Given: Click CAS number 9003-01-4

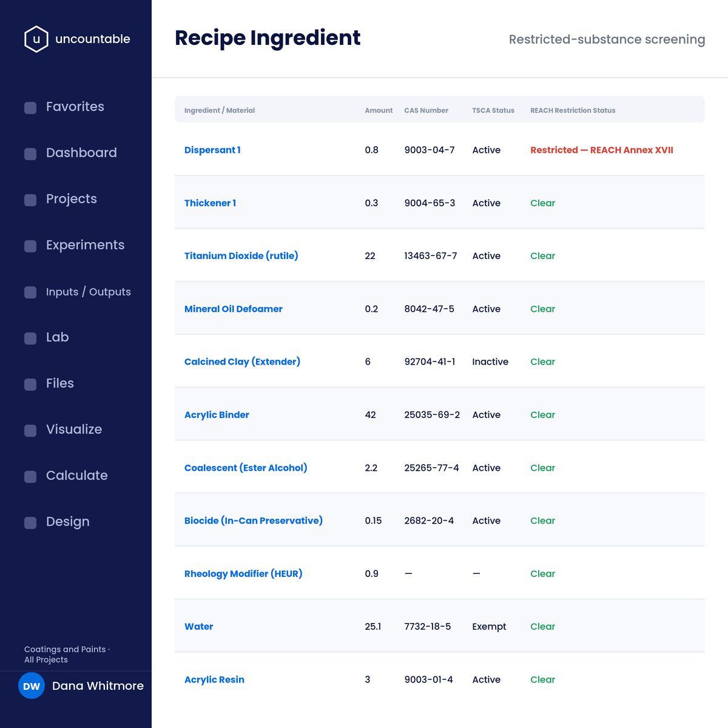Looking at the screenshot, I should 429,679.
